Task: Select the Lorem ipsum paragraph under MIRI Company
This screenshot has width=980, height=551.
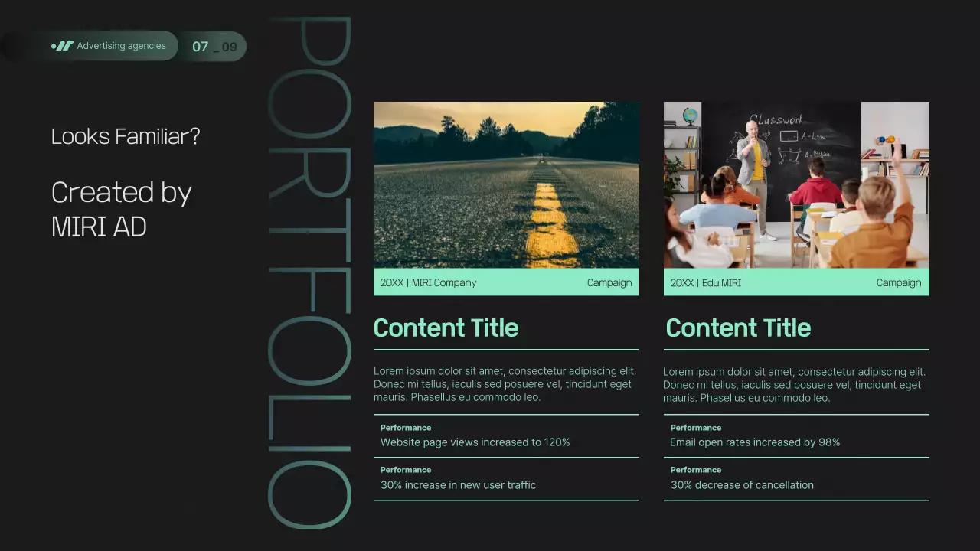Action: tap(505, 384)
